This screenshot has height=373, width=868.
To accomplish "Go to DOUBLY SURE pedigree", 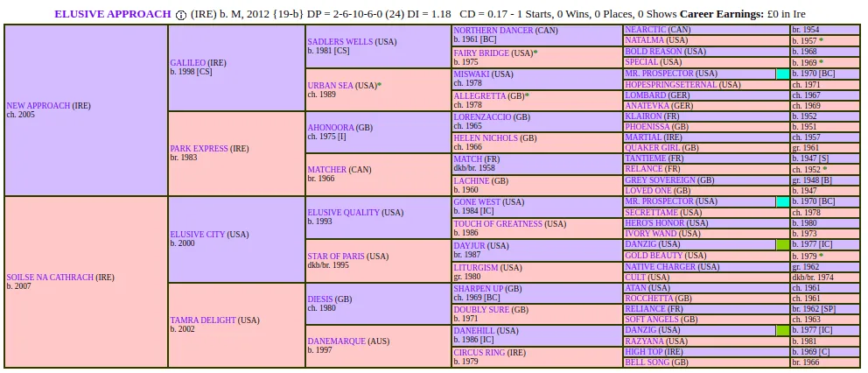I will tap(481, 310).
